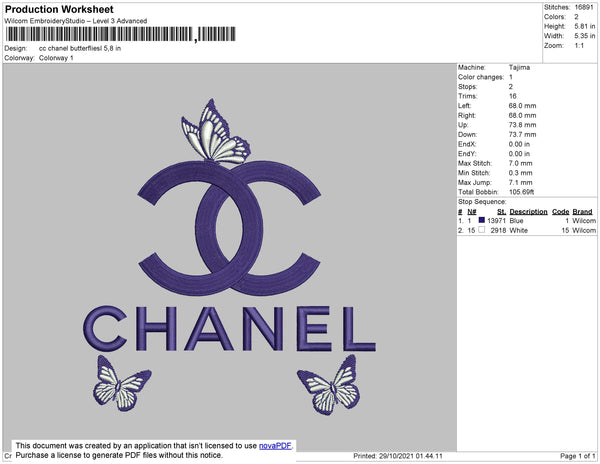Click the 'Production Worksheet' heading
The image size is (600, 464).
tap(59, 10)
